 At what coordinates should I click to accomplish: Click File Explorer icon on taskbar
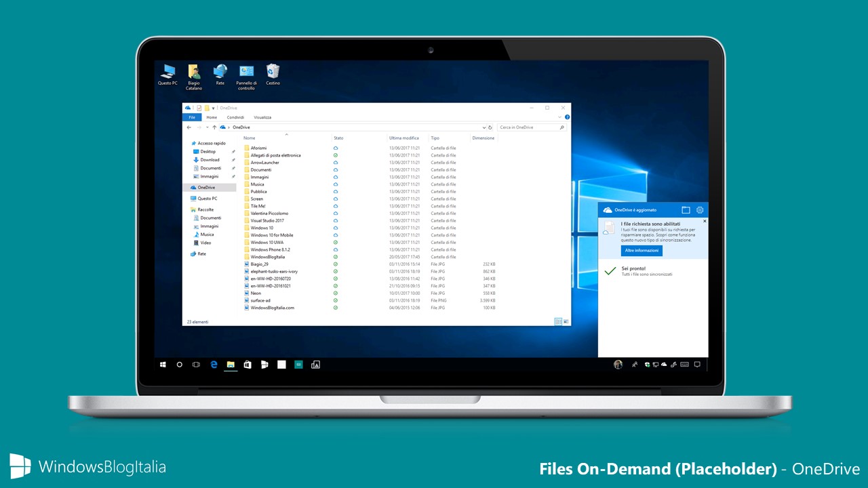(x=231, y=365)
